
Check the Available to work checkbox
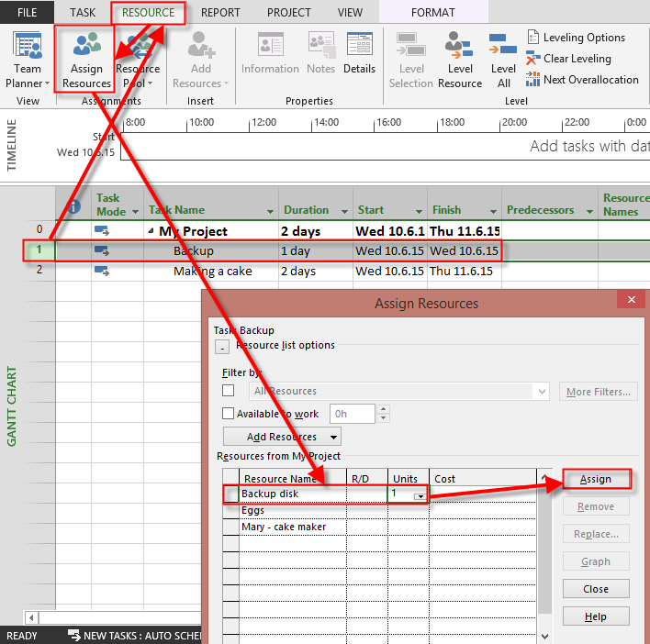(x=229, y=414)
